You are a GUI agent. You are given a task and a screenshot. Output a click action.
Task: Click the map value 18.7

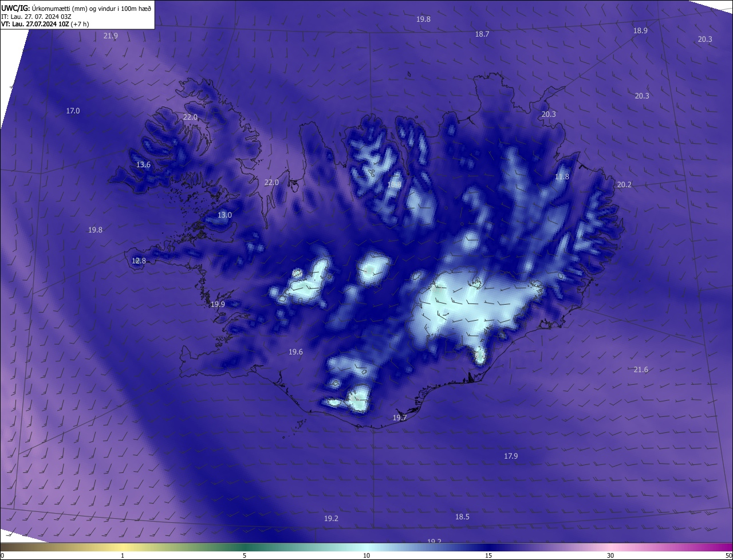[482, 34]
